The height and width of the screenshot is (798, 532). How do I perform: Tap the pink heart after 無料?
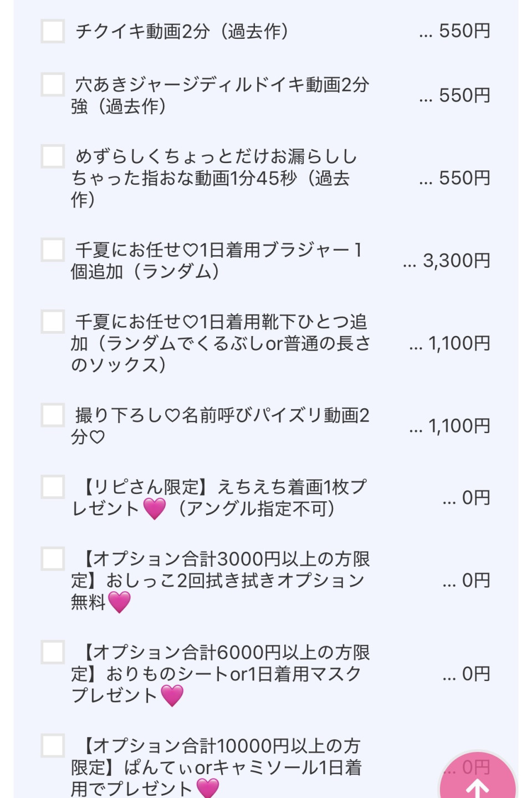(x=119, y=602)
